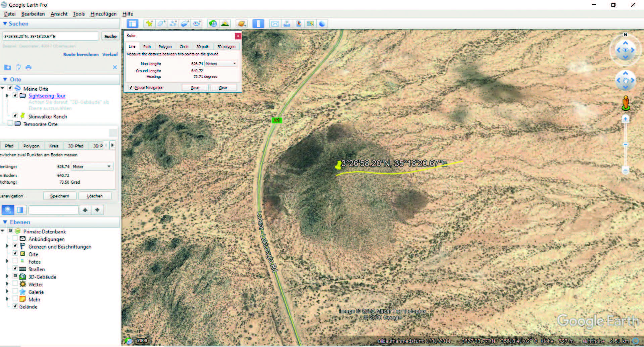The width and height of the screenshot is (644, 347).
Task: Show sunlight across the landscape icon
Action: [x=225, y=23]
